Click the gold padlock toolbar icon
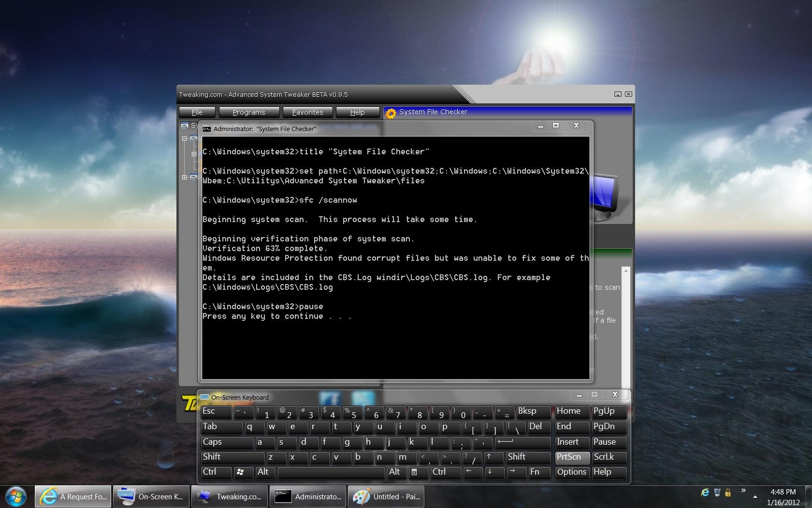812x508 pixels. coord(728,493)
